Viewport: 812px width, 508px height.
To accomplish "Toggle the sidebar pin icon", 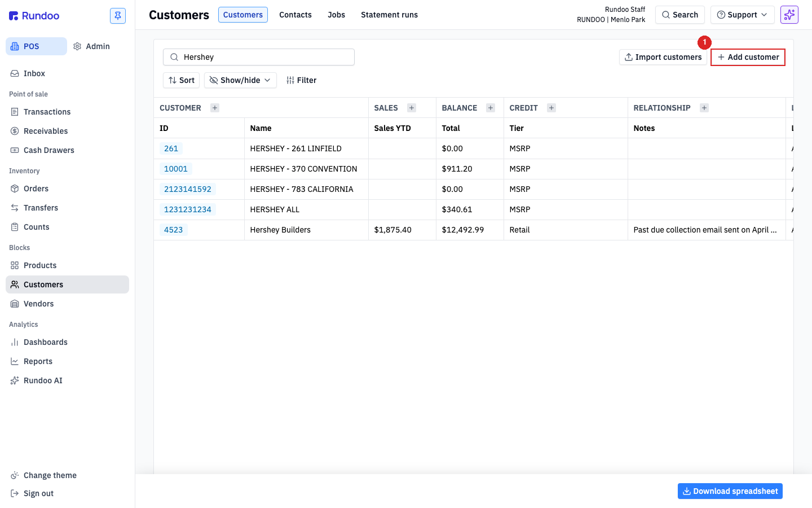I will 118,16.
